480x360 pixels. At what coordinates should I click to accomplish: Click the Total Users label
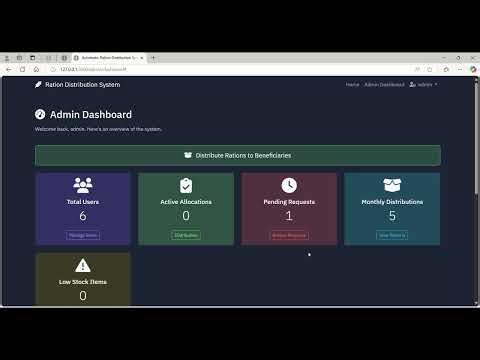click(83, 202)
